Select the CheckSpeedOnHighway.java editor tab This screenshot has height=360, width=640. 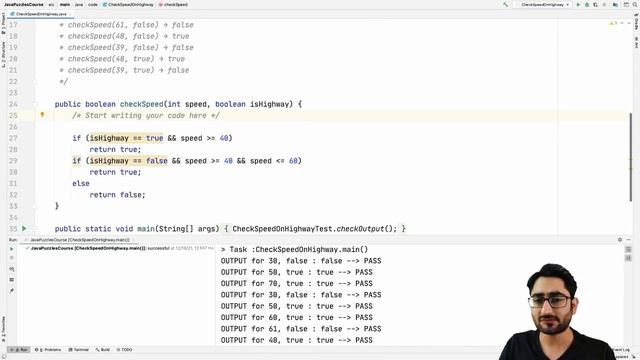(40, 14)
